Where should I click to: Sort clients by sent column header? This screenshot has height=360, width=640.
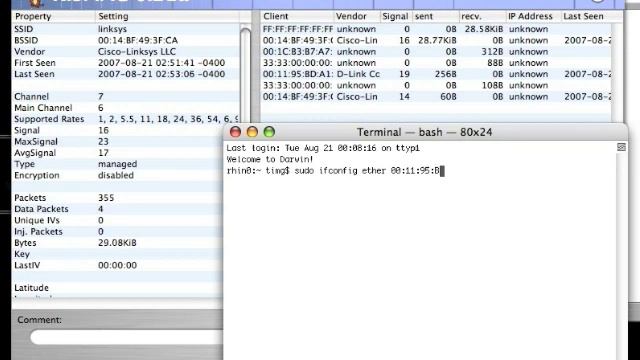[x=435, y=16]
